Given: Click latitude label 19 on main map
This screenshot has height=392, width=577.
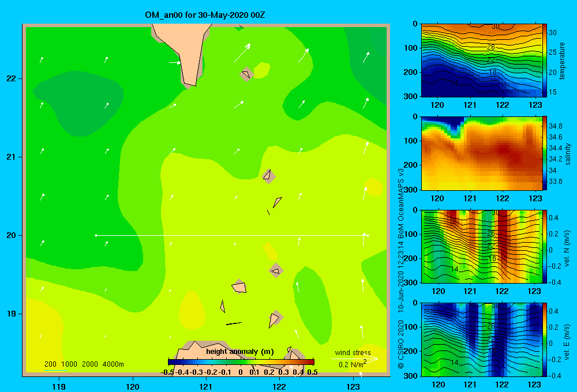Looking at the screenshot, I should (x=12, y=314).
